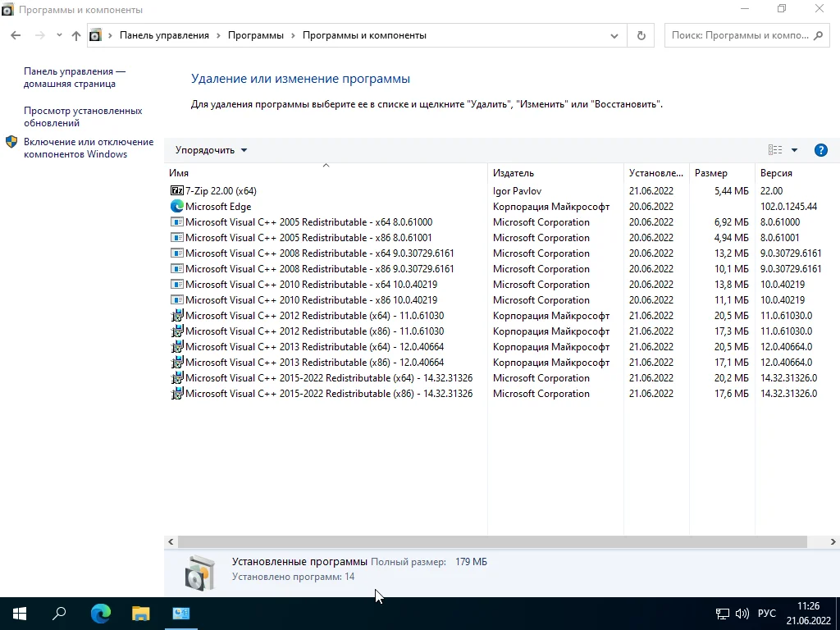
Task: Expand the Упорядочить dropdown
Action: pos(211,150)
